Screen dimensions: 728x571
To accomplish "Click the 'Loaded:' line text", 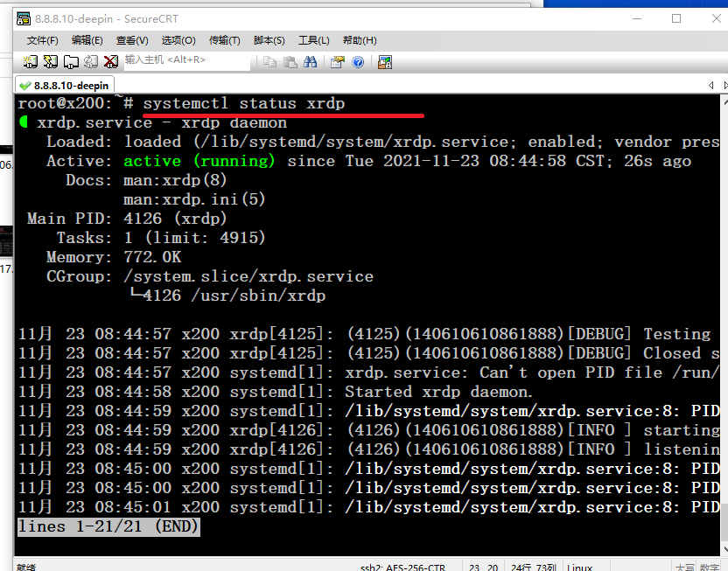I will (383, 142).
